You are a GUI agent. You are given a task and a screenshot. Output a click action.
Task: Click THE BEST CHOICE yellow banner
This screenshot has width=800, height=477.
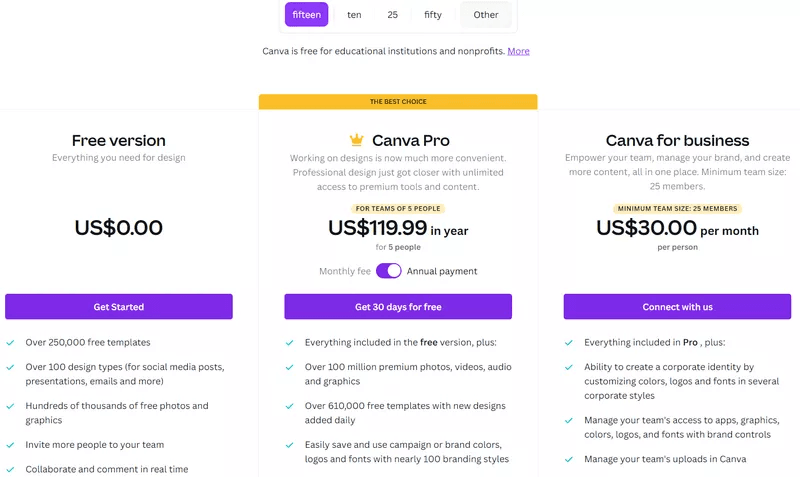tap(398, 102)
